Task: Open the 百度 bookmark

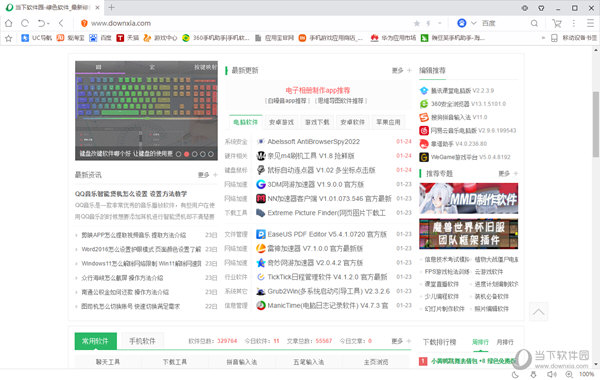Action: [100, 38]
